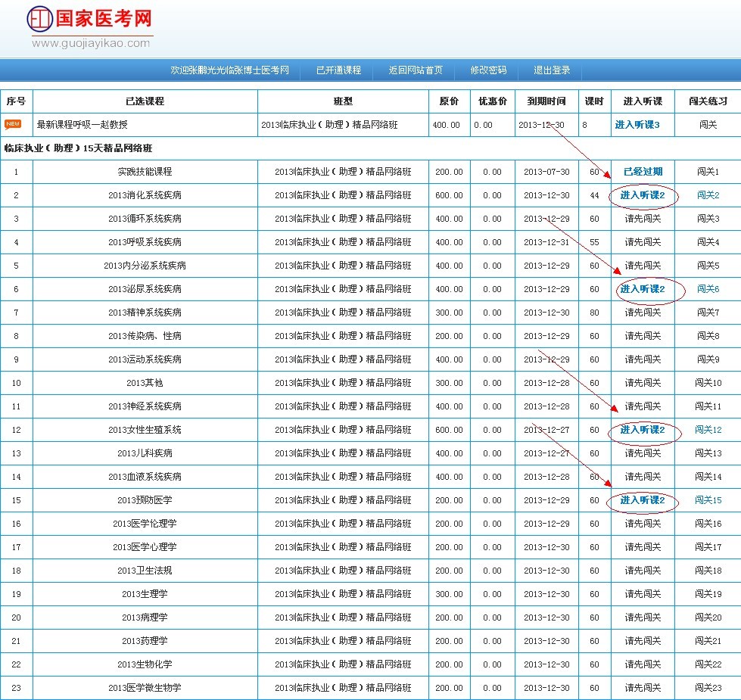This screenshot has height=700, width=741.
Task: Click the course name 2013病理学
Action: click(145, 618)
